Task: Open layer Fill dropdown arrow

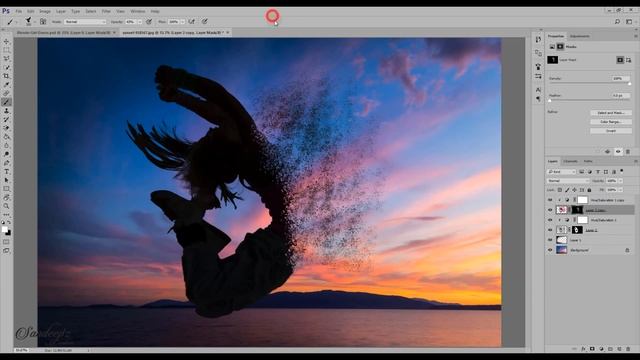Action: pyautogui.click(x=620, y=190)
